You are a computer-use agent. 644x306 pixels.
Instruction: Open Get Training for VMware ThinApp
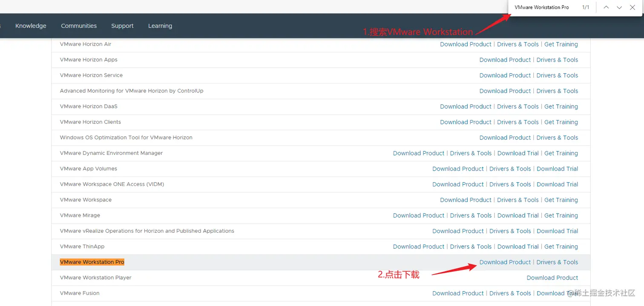click(x=561, y=246)
